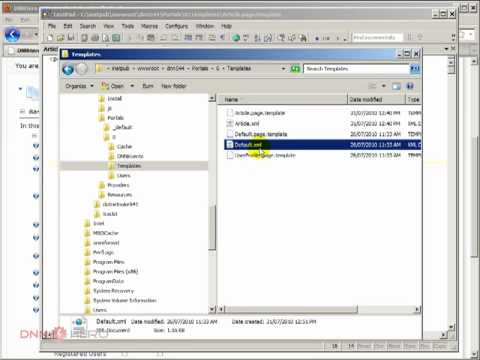The height and width of the screenshot is (360, 480).
Task: Open the Search menu in the editor window
Action: [x=88, y=26]
